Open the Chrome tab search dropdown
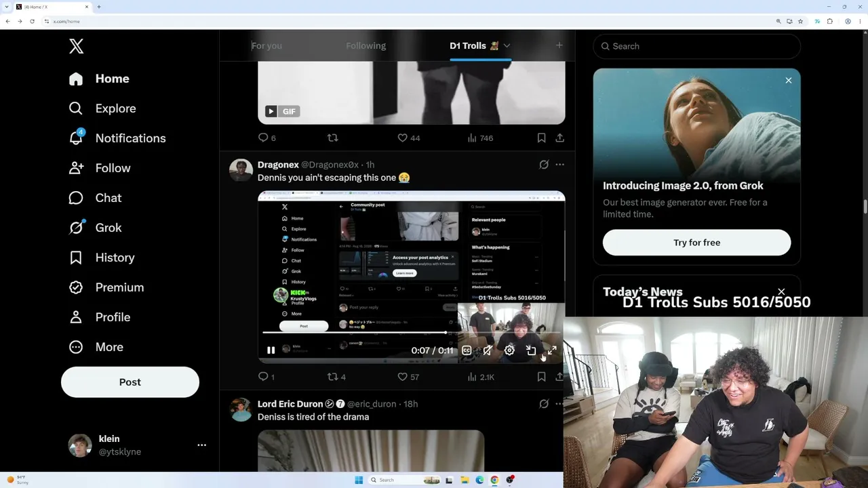 pyautogui.click(x=7, y=7)
